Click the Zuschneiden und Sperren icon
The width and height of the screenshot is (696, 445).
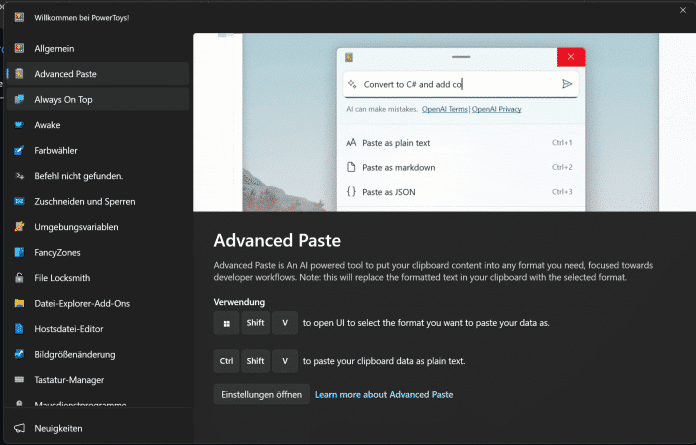(x=19, y=201)
